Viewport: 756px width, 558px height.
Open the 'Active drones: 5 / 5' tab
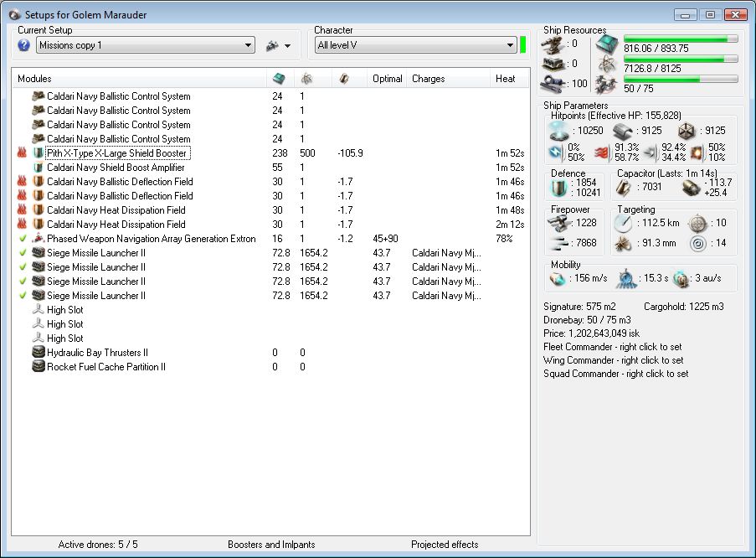[98, 545]
